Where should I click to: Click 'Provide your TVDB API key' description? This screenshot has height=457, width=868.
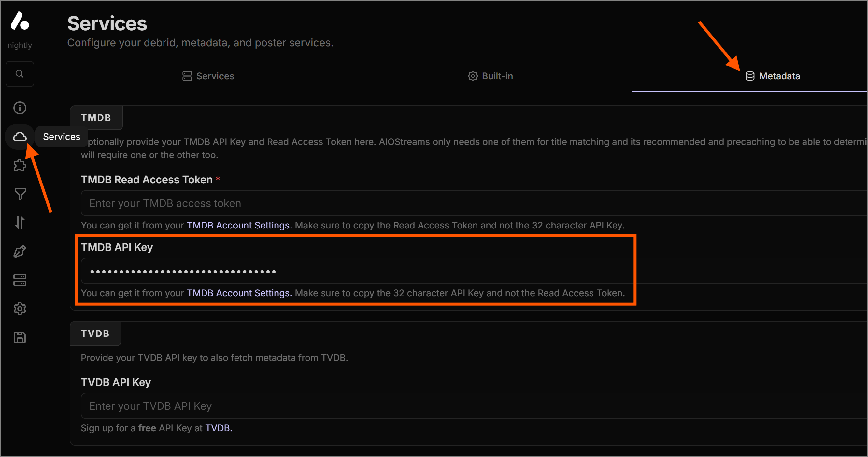pos(214,358)
